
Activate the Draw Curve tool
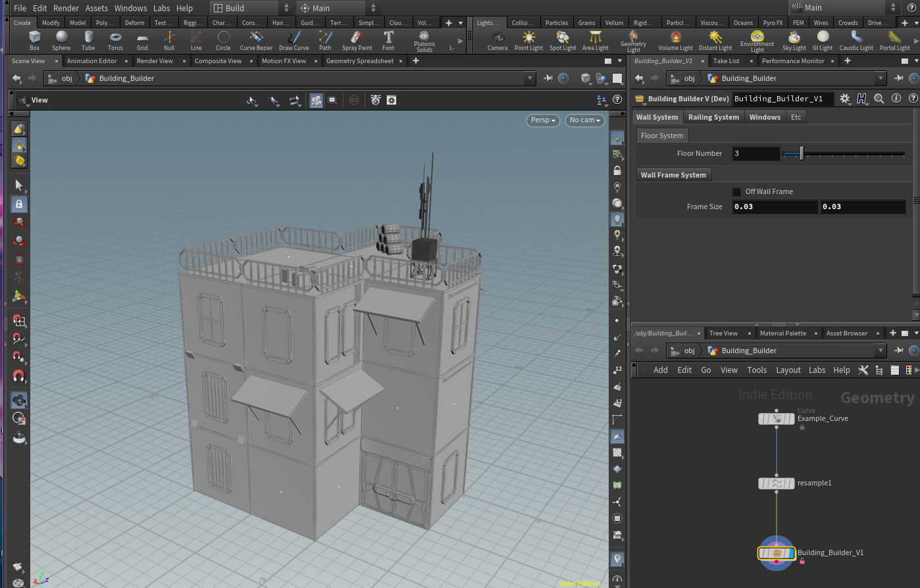[294, 41]
